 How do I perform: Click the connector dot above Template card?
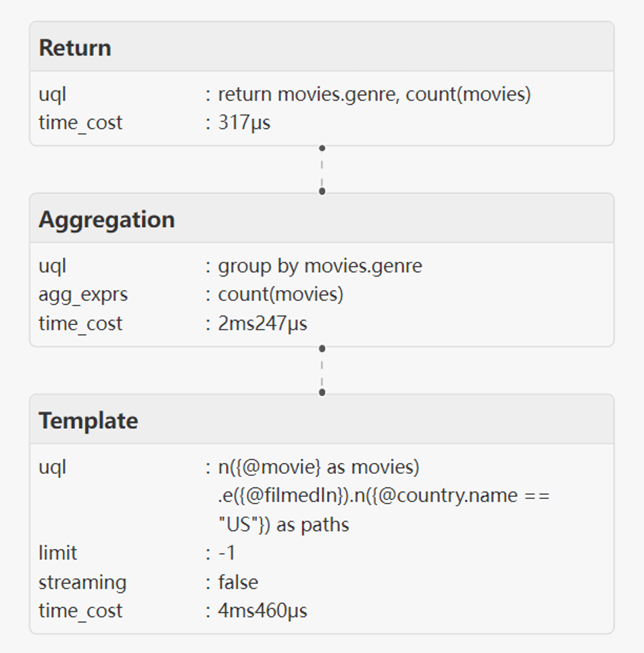(x=322, y=392)
